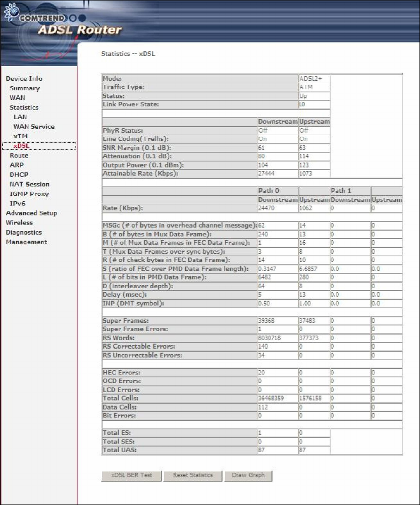Image resolution: width=420 pixels, height=505 pixels.
Task: Expand the Diagnostics menu
Action: (24, 232)
